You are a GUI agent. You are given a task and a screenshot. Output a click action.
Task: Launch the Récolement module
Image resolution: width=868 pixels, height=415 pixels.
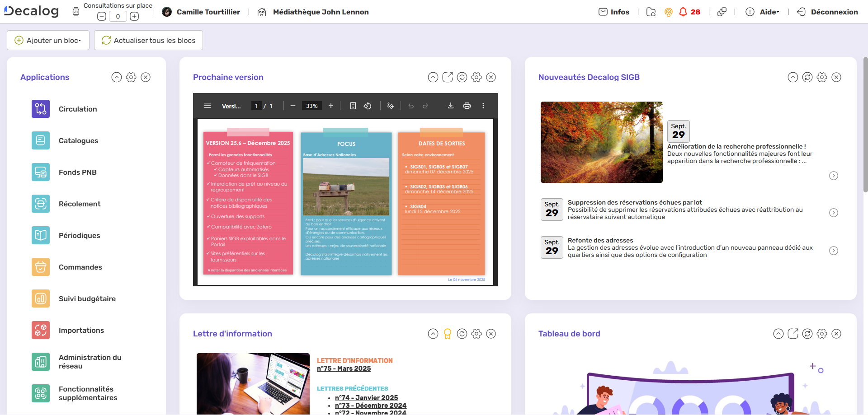pyautogui.click(x=80, y=204)
